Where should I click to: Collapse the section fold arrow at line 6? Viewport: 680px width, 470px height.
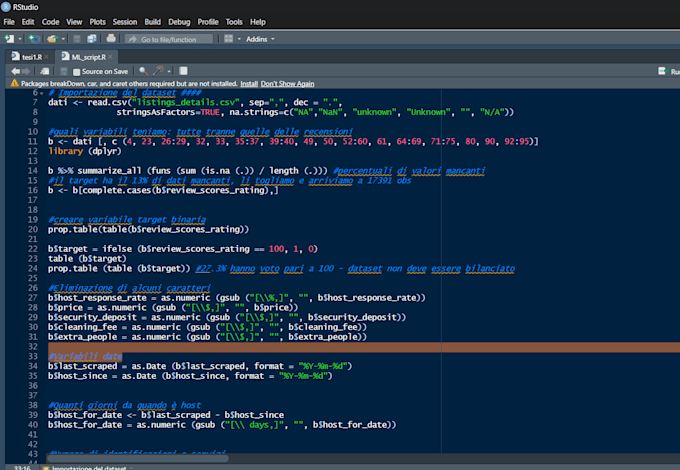click(x=42, y=93)
